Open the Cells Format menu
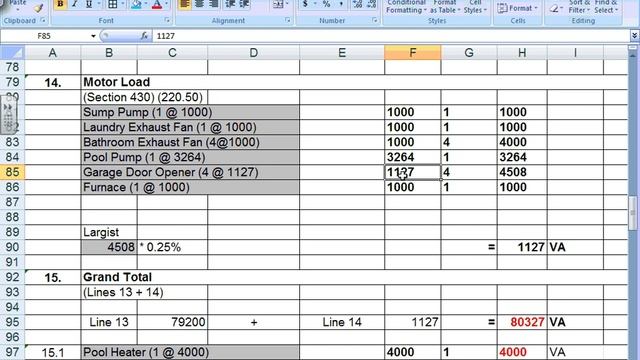Viewport: 640px width, 360px height. click(518, 8)
